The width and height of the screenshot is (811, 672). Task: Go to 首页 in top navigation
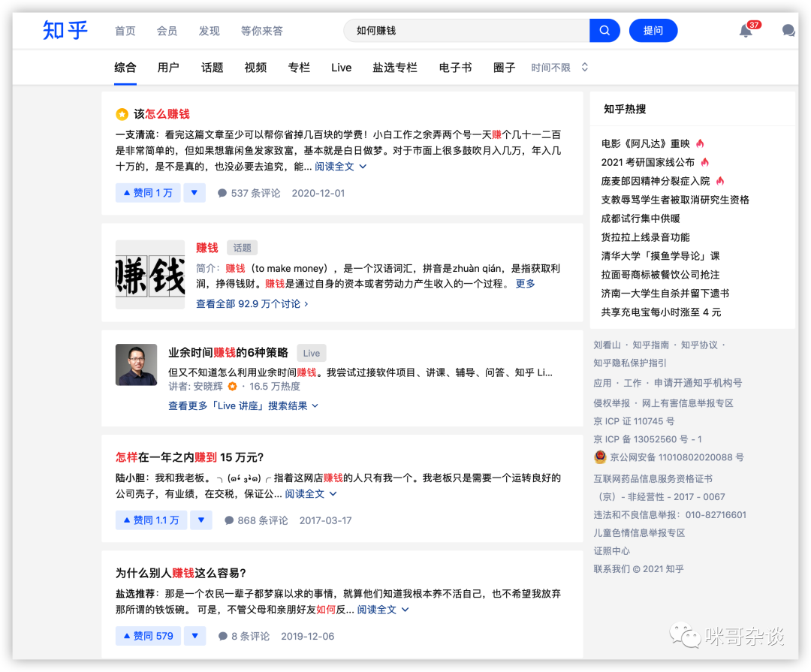[125, 31]
